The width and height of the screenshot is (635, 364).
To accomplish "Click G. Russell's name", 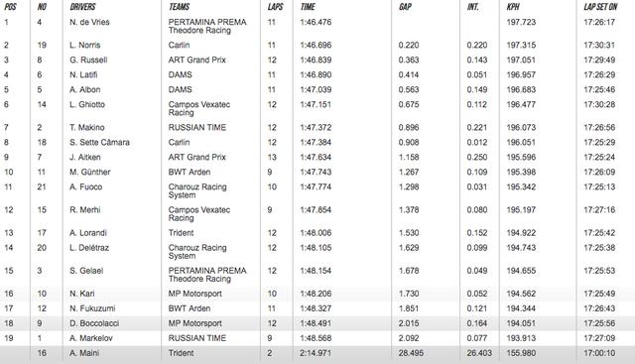I will 88,60.
